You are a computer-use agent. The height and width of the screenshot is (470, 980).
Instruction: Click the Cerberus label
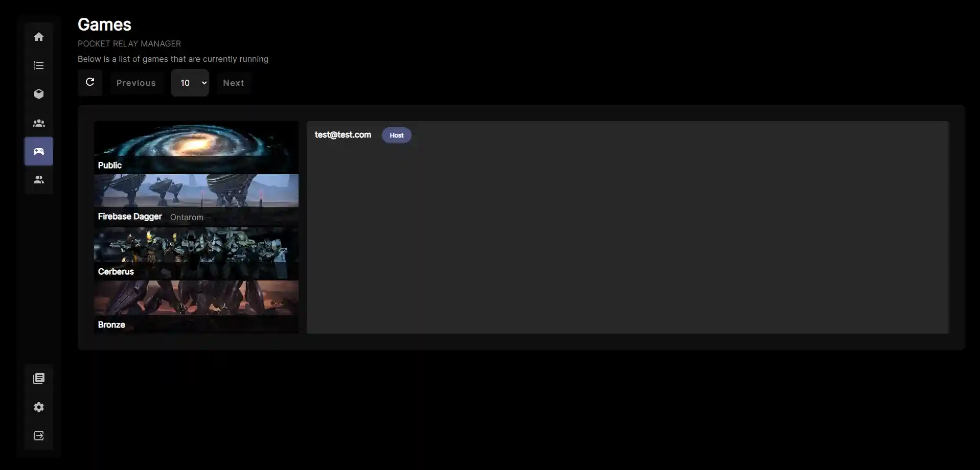tap(116, 272)
